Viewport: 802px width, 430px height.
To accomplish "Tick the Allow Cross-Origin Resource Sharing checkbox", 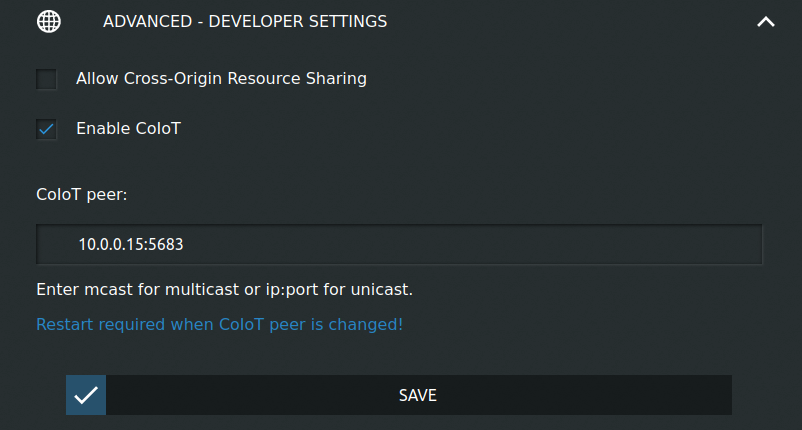I will tap(46, 79).
